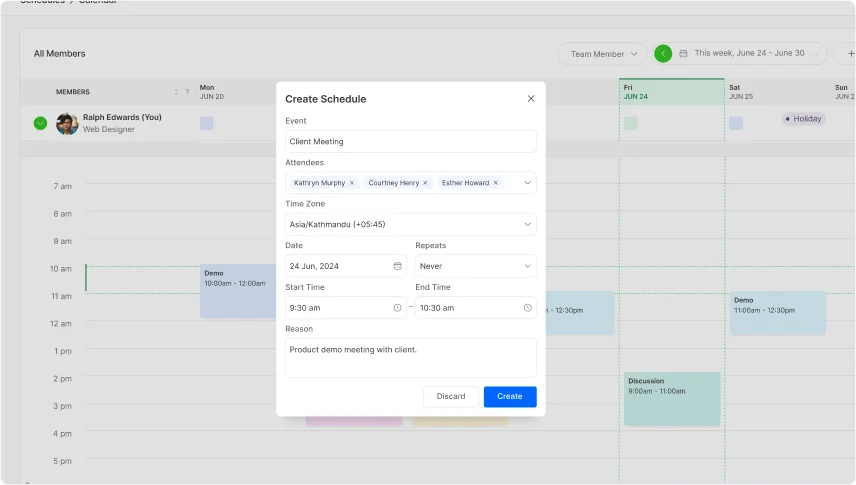Collapse Ralph Edwards row with green toggle
Viewport: 856px width, 485px height.
40,123
